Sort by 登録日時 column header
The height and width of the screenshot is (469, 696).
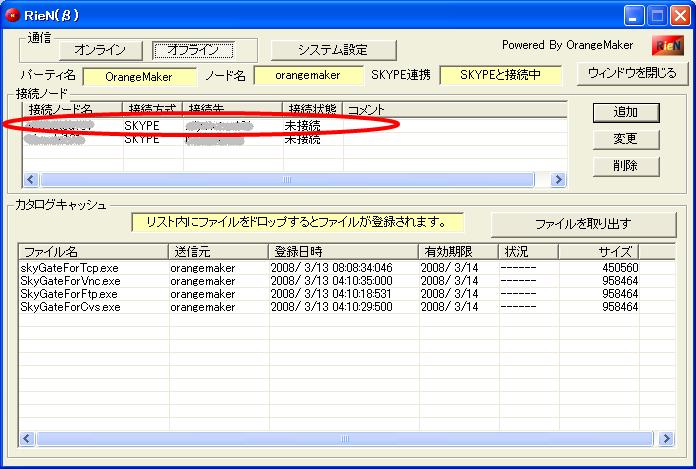click(x=344, y=252)
